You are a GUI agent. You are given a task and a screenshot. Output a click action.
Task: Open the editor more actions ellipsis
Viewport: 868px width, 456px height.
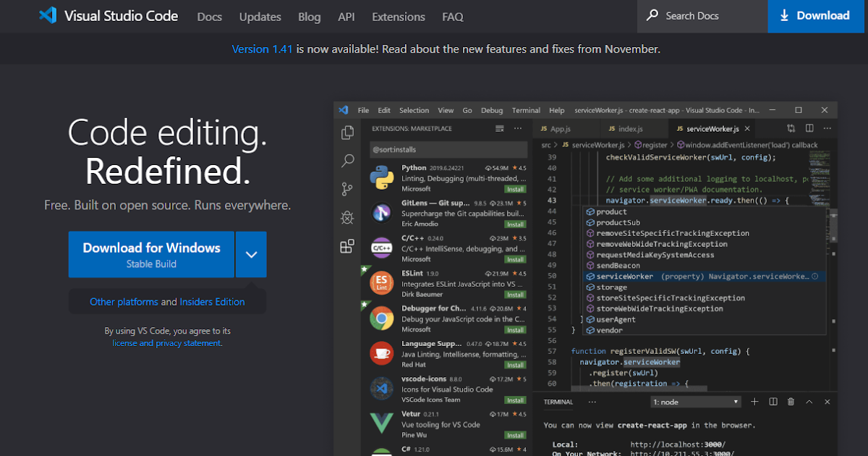tap(827, 128)
